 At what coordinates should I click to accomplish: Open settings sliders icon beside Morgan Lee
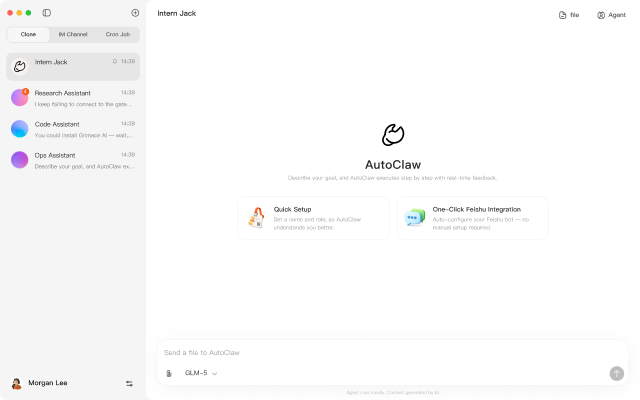coord(129,384)
